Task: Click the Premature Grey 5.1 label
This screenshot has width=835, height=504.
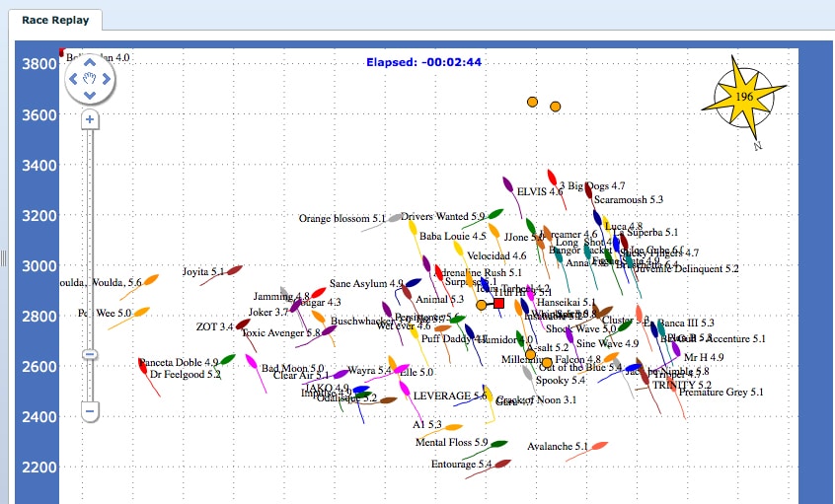Action: pos(721,393)
